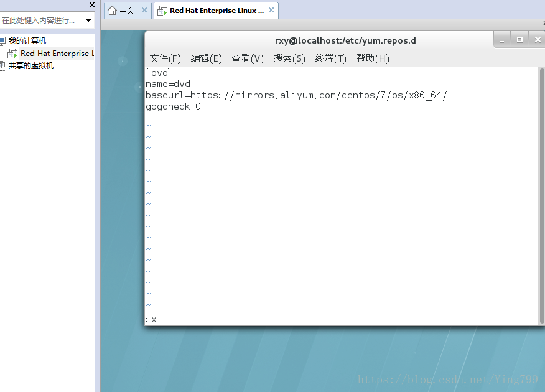Open the 帮助(H) terminal menu
The image size is (545, 392).
(x=373, y=58)
